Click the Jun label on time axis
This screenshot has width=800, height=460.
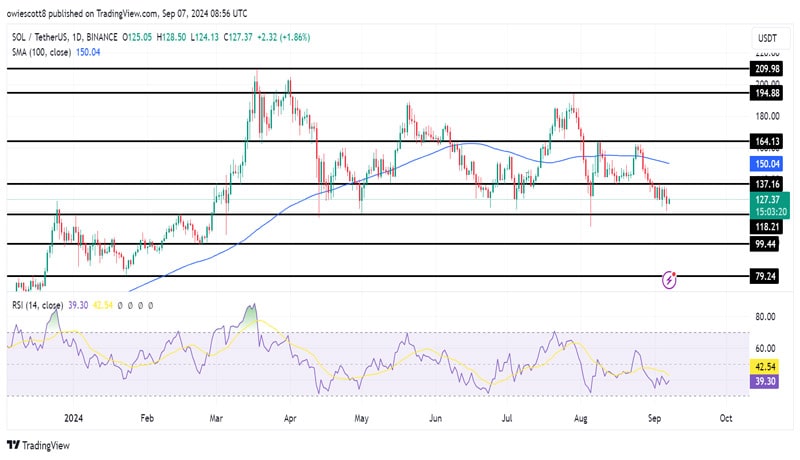click(435, 418)
